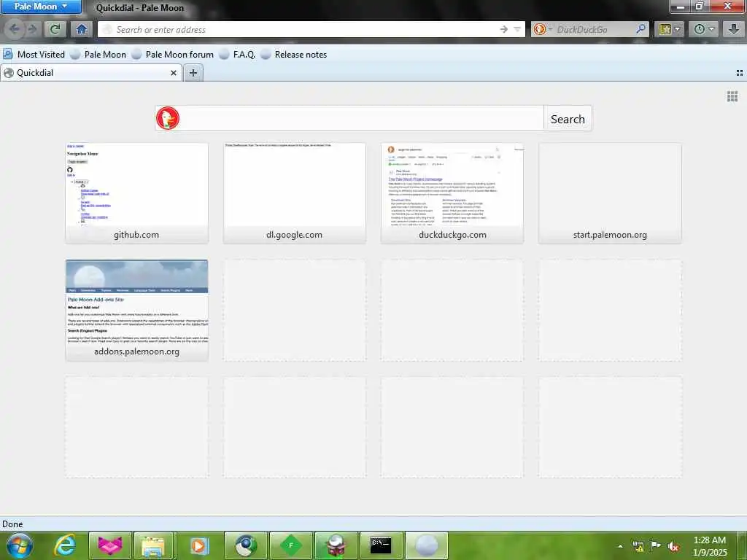
Task: Open the robot figure taskbar app
Action: coord(336,545)
